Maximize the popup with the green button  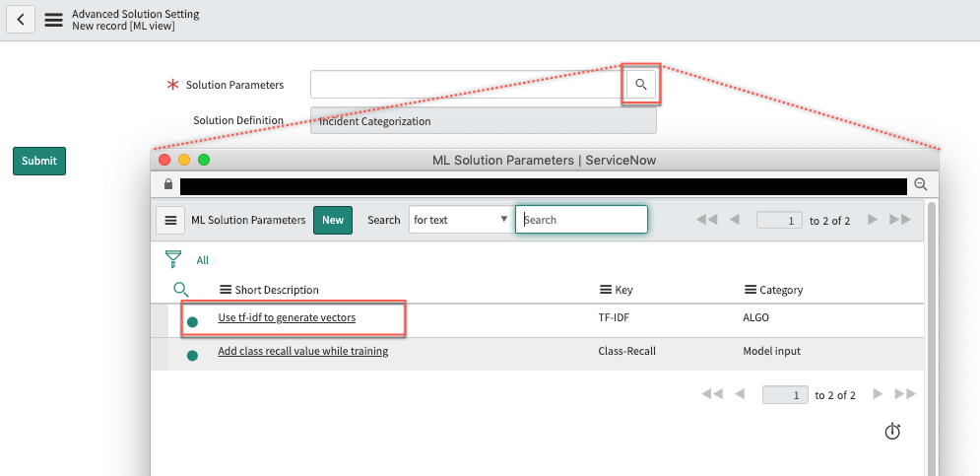tap(204, 160)
